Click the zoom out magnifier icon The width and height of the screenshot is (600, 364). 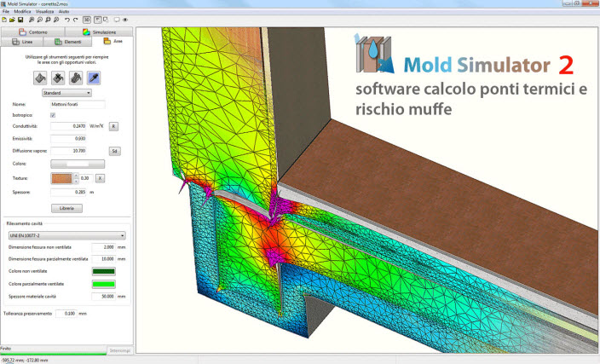(40, 20)
